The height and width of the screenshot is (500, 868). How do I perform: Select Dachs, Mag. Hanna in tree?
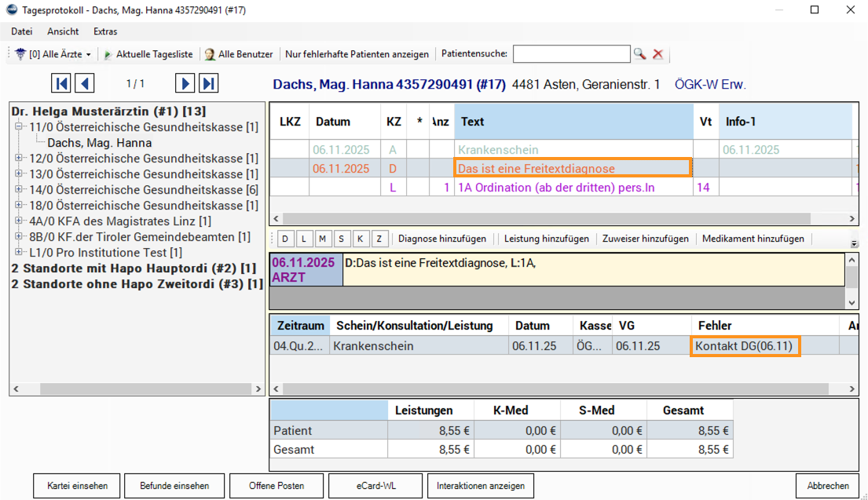tap(100, 143)
